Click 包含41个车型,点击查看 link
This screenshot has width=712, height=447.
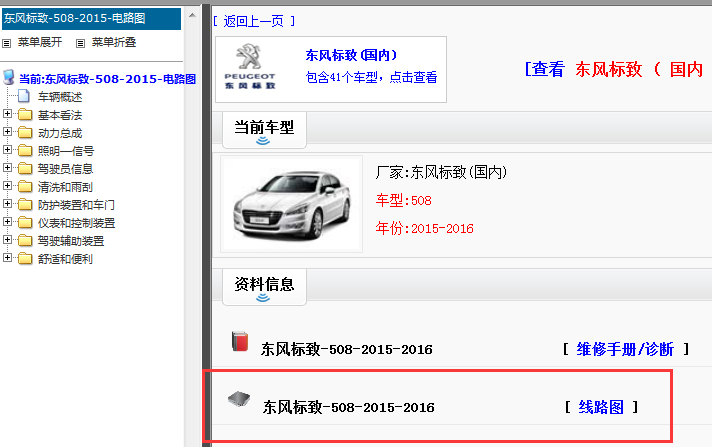tap(371, 77)
